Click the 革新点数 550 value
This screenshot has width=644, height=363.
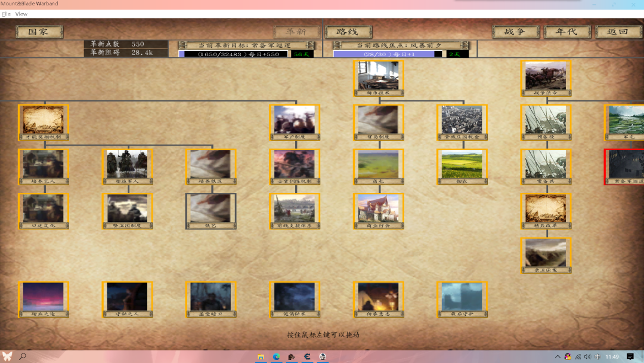[138, 44]
